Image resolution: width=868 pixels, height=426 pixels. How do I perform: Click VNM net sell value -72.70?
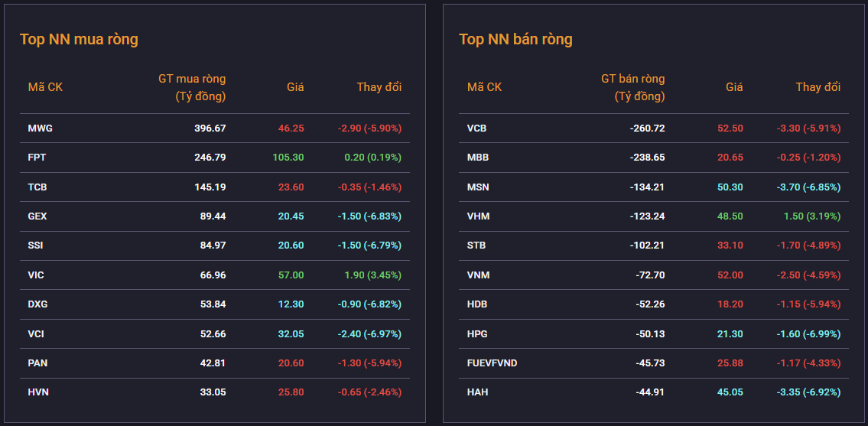650,275
